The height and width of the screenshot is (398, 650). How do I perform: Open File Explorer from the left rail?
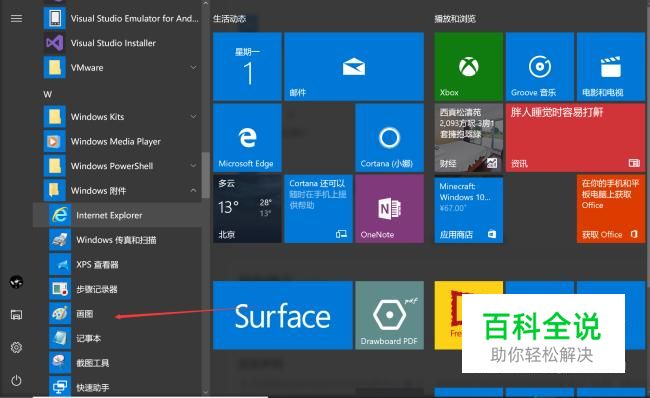click(x=16, y=315)
